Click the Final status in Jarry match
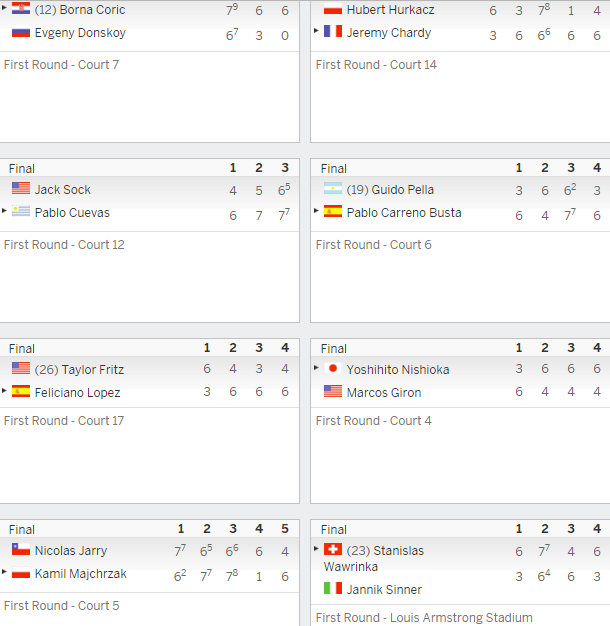 coord(22,530)
